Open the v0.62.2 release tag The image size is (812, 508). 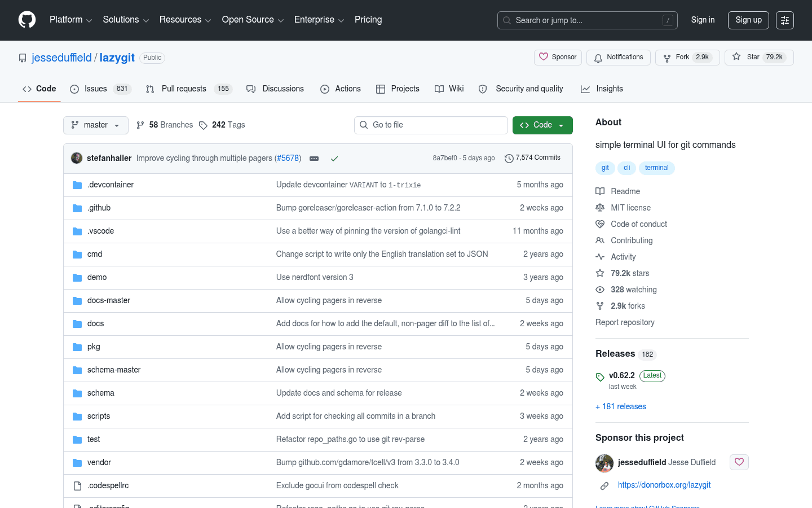point(622,375)
